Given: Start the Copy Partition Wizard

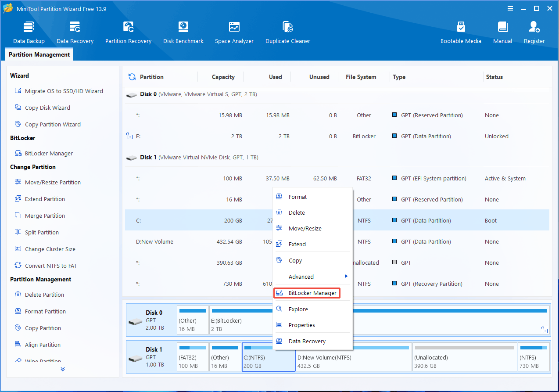Looking at the screenshot, I should (x=47, y=124).
